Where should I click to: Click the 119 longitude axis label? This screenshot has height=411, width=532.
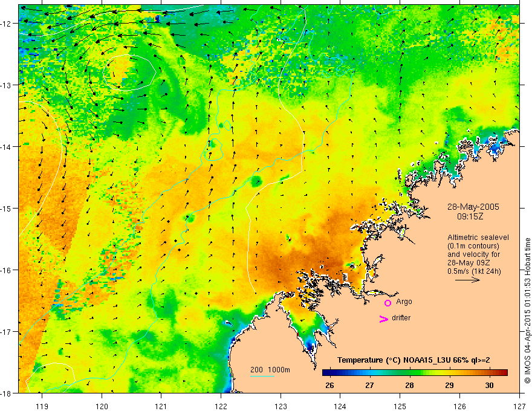click(42, 406)
